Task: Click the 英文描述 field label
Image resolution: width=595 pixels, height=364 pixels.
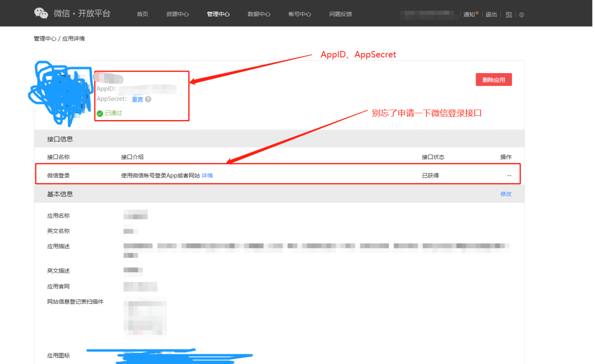Action: (x=58, y=271)
